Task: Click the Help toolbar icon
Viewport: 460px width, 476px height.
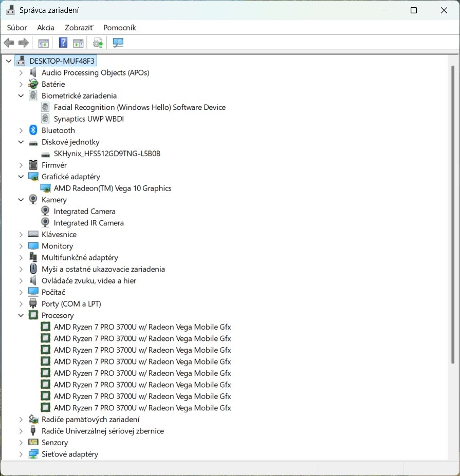Action: tap(63, 43)
